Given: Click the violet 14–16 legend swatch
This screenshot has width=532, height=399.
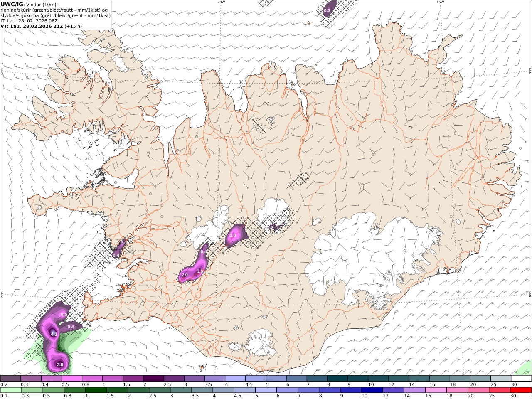Looking at the screenshot, I should click(414, 390).
